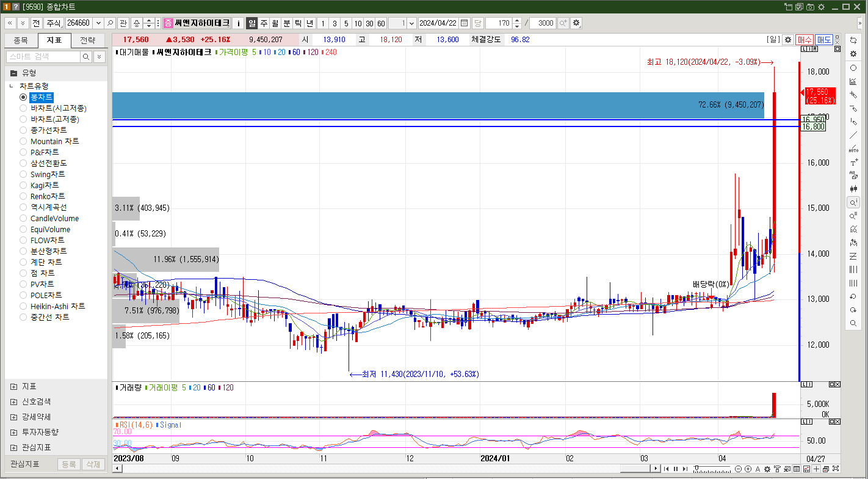Viewport: 868px width, 479px height.
Task: Open the company info 'i' button
Action: coord(239,23)
